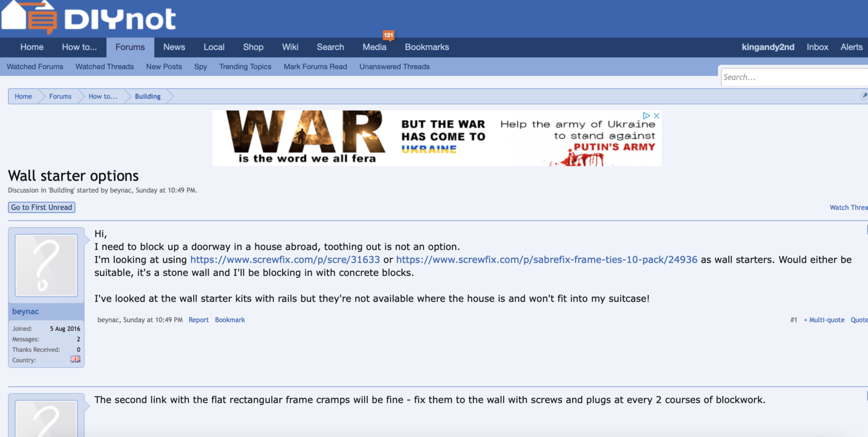Image resolution: width=868 pixels, height=437 pixels.
Task: Click the DIYnot logo
Action: pyautogui.click(x=88, y=17)
